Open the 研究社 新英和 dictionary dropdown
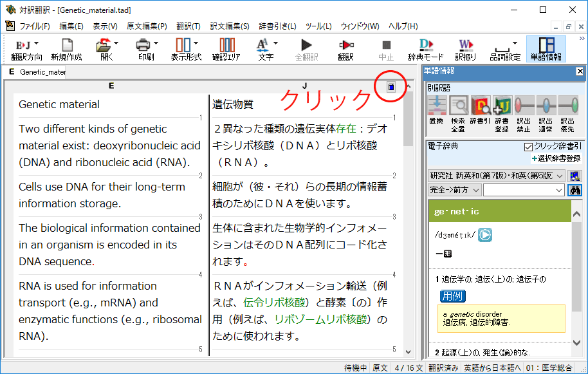The width and height of the screenshot is (588, 374). [496, 176]
